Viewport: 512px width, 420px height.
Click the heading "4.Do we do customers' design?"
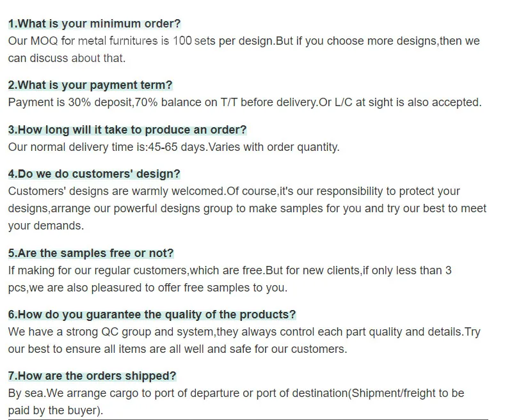pos(94,174)
